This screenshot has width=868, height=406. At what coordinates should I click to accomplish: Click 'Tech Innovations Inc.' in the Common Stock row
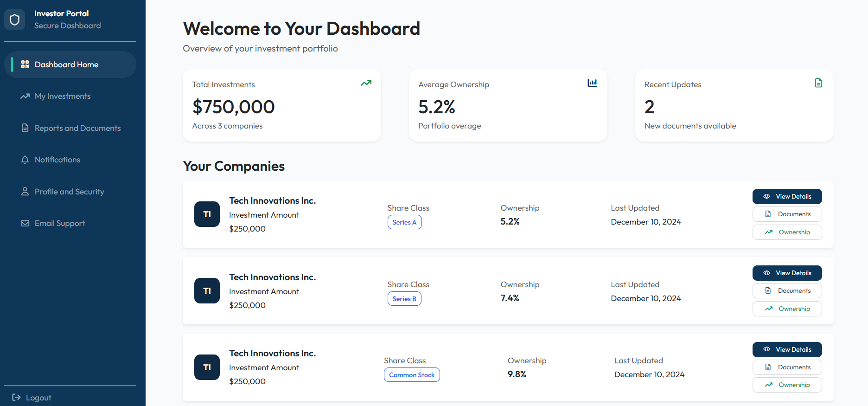coord(272,354)
